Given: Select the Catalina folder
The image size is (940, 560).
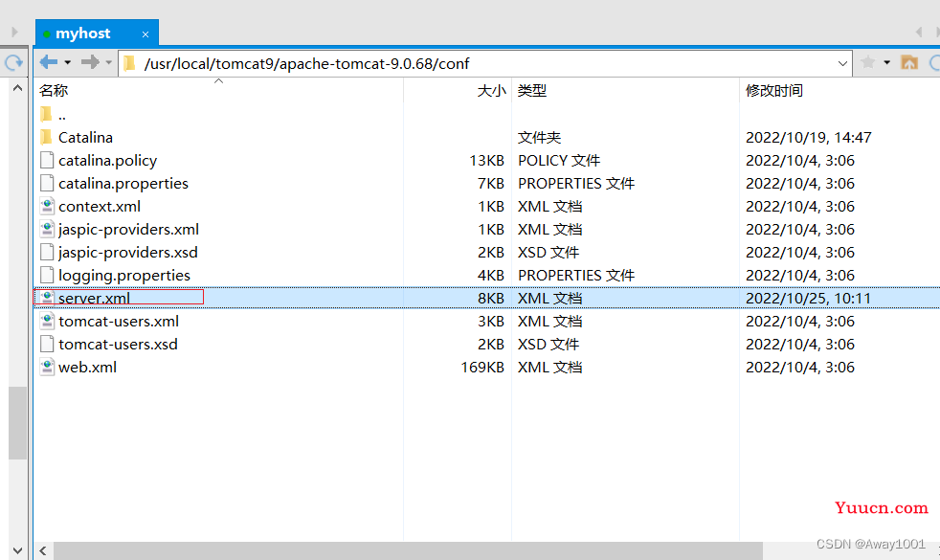Looking at the screenshot, I should click(x=85, y=137).
